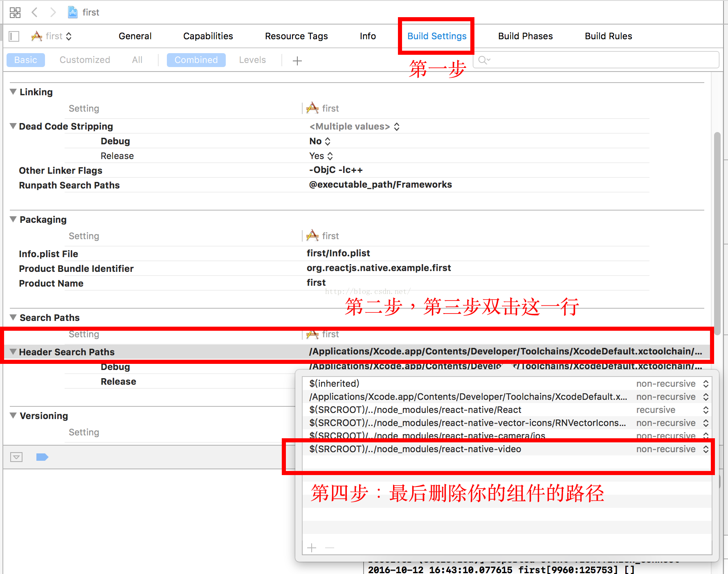The width and height of the screenshot is (728, 574).
Task: Change the Release Dead Code Stripping value Yes
Action: (321, 156)
